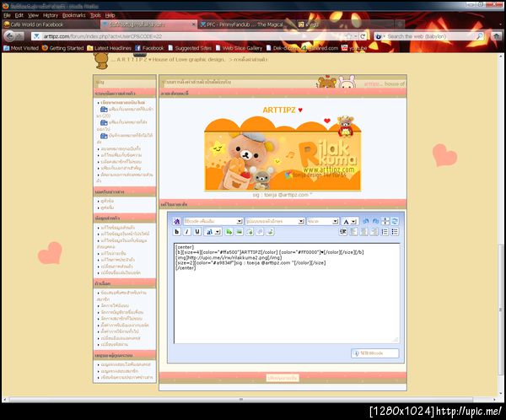Redo the edit in the editor

coord(375,221)
